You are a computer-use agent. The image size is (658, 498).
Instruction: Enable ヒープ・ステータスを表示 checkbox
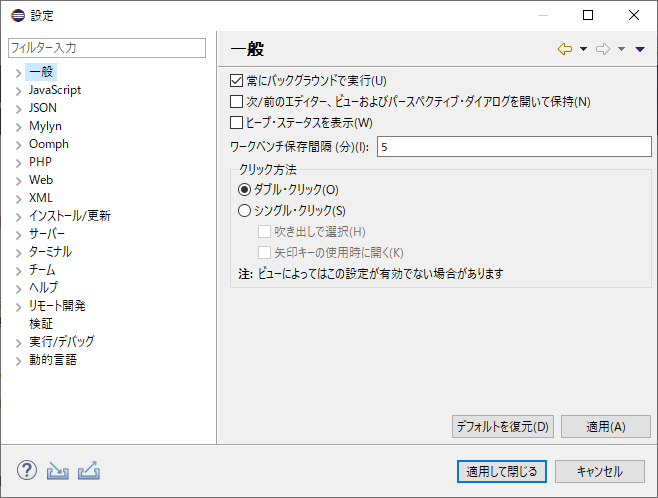point(236,123)
